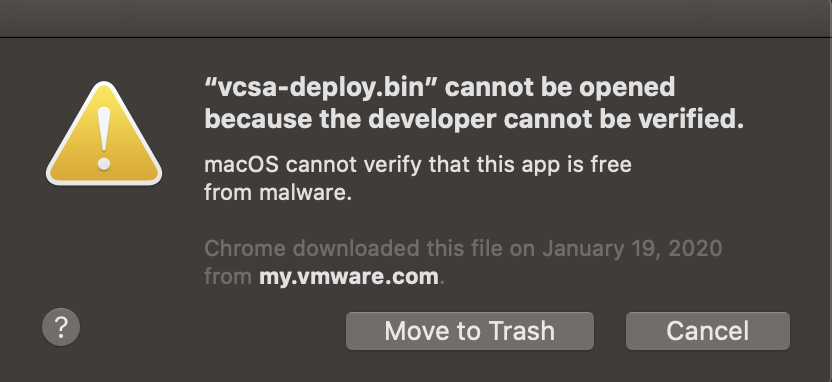Click the Move to Trash button

470,331
